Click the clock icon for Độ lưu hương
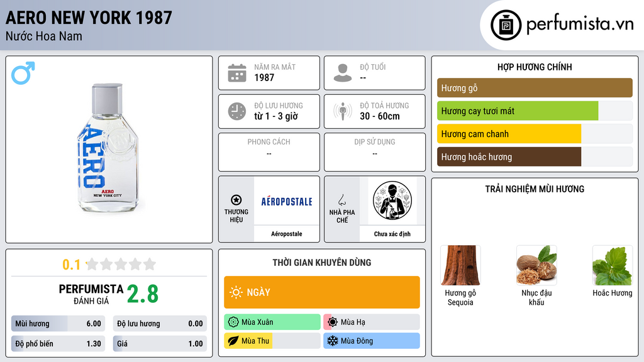This screenshot has width=644, height=362. (x=237, y=111)
